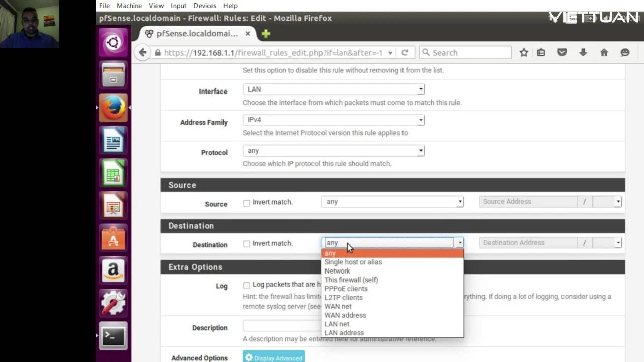
Task: Go to the Firefox home page icon
Action: (604, 53)
